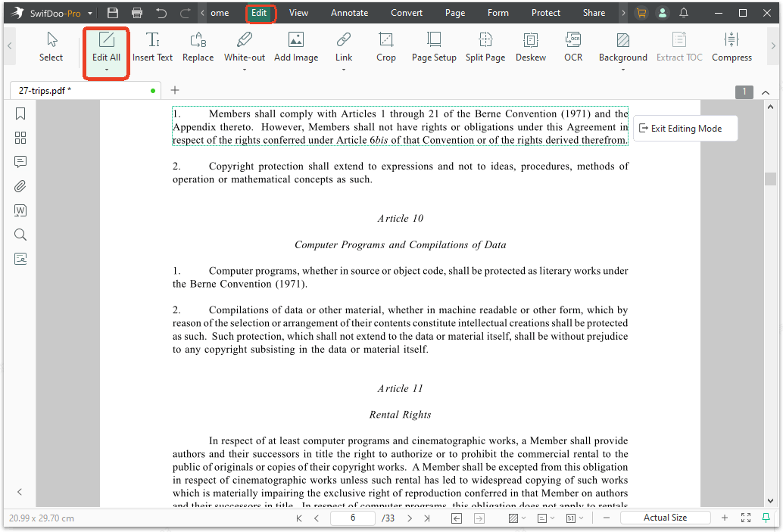The width and height of the screenshot is (783, 532).
Task: Show next ribbon tabs with the right chevron
Action: point(623,13)
